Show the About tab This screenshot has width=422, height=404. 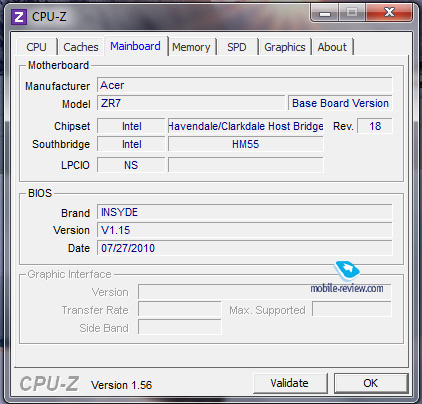[x=332, y=47]
